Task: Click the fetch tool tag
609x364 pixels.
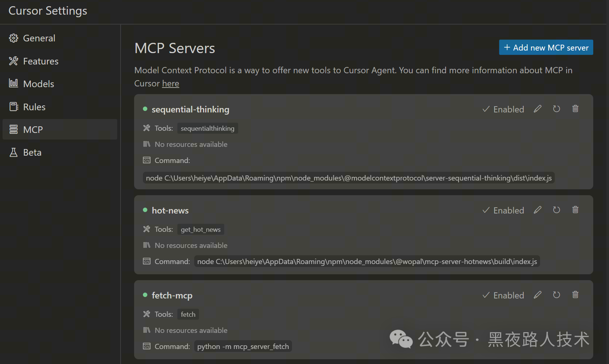Action: (188, 314)
